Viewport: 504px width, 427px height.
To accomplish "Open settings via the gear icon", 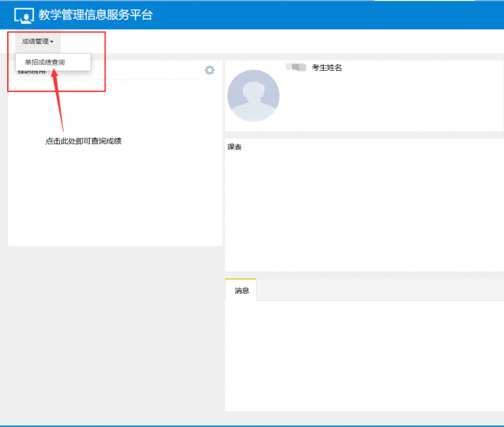I will click(x=209, y=70).
